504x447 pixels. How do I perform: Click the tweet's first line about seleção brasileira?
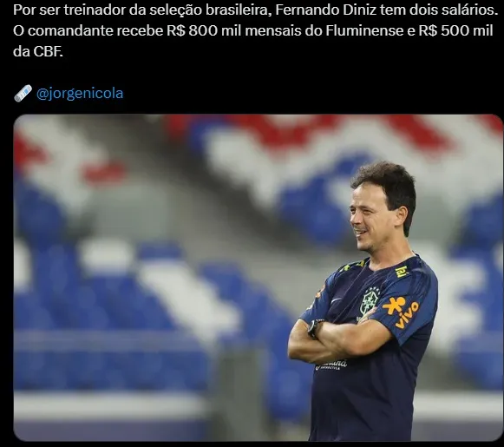(x=255, y=10)
